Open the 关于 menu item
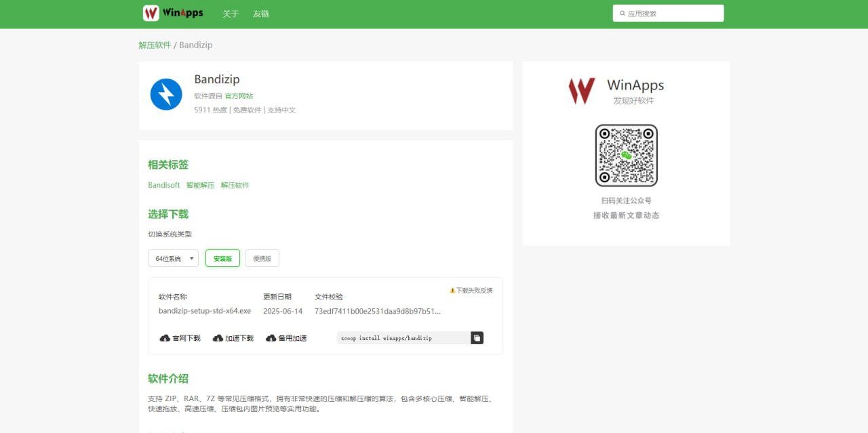Screen dimensions: 868x433 (x=231, y=14)
